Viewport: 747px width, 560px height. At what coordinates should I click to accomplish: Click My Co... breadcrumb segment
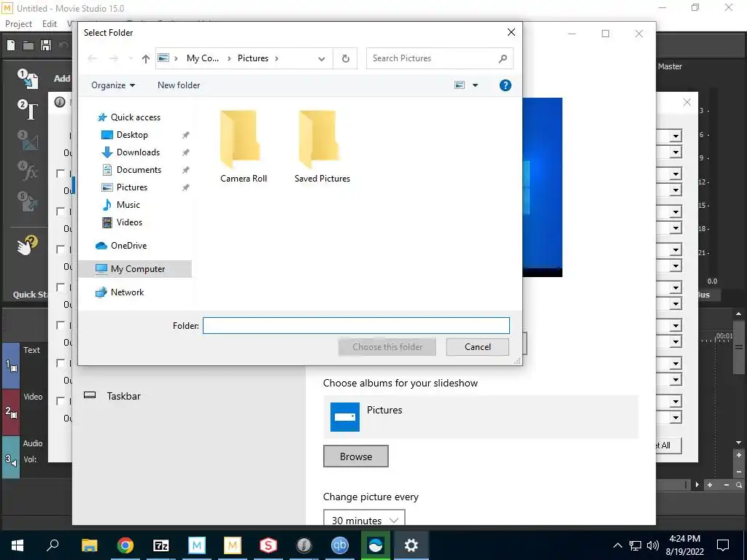click(x=203, y=58)
